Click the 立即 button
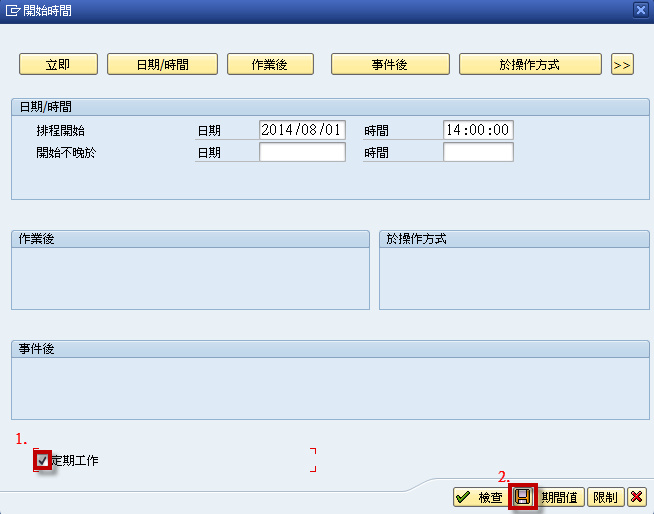The width and height of the screenshot is (654, 514). 58,64
